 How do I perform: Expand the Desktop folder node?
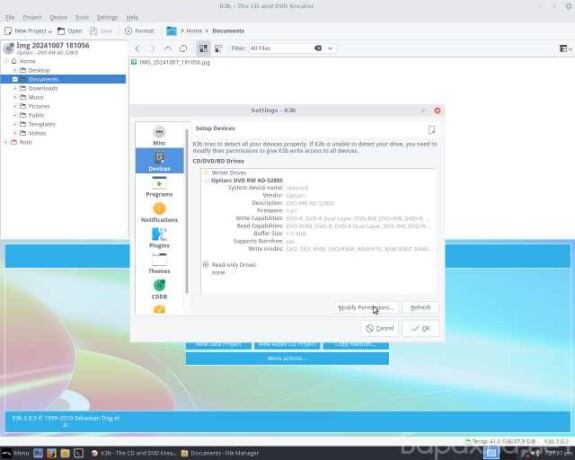15,70
